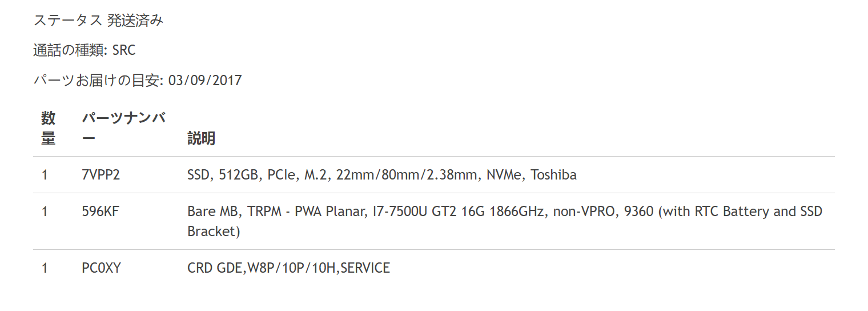Click the 説明 column header
Screen dimensions: 868x311
pyautogui.click(x=201, y=138)
